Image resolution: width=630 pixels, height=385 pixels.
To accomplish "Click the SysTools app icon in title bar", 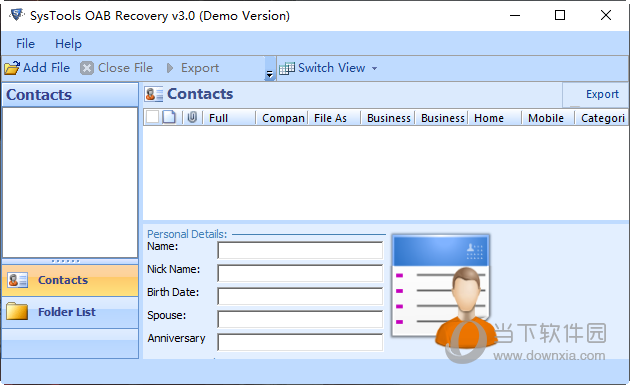I will point(16,15).
